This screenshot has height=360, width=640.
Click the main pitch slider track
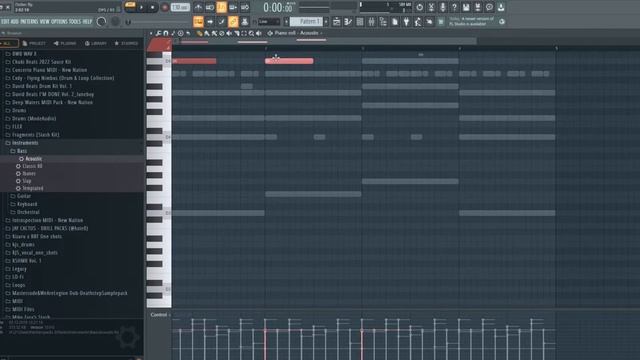(x=159, y=22)
